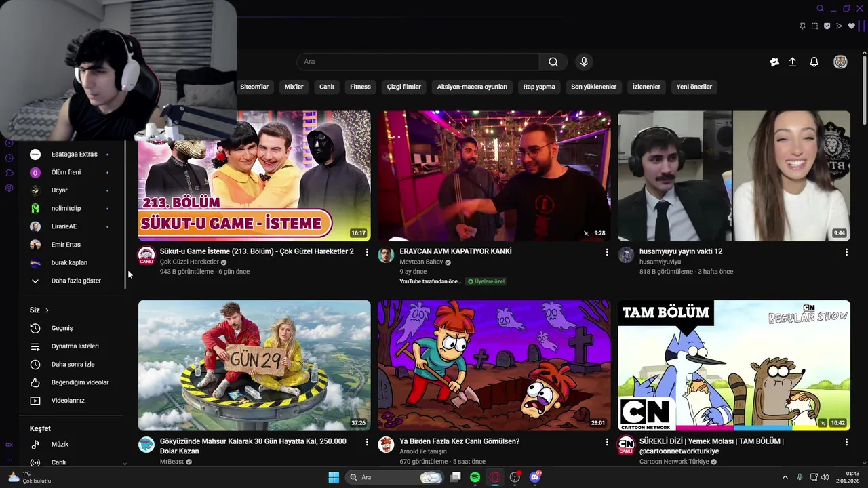Select the Son yüklenenler filter chip
Viewport: 868px width, 488px height.
tap(593, 87)
